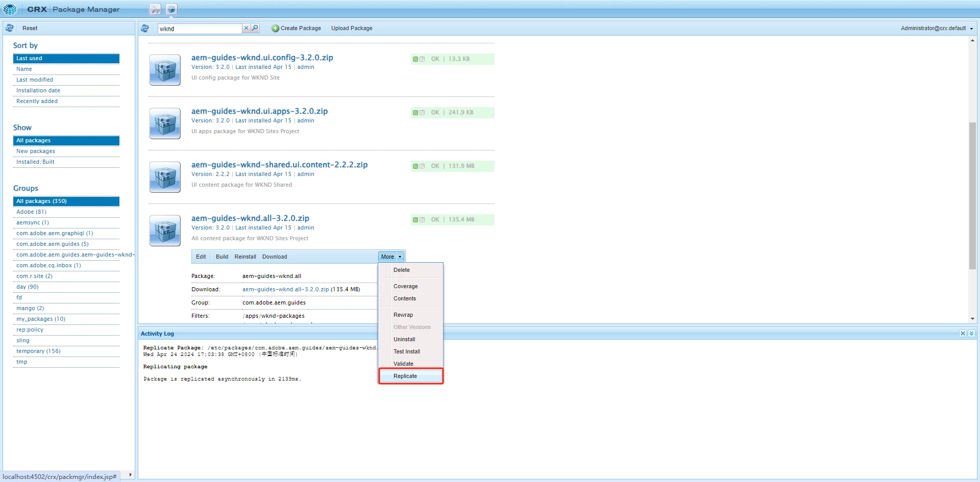
Task: Select the All packages (350) group
Action: tap(66, 201)
